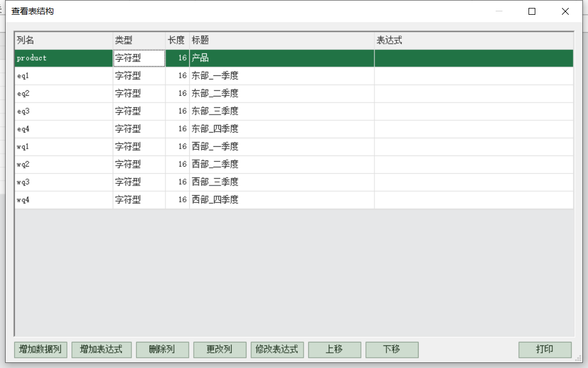Select the 东部_三季度 title cell
This screenshot has height=368, width=588.
(x=282, y=111)
